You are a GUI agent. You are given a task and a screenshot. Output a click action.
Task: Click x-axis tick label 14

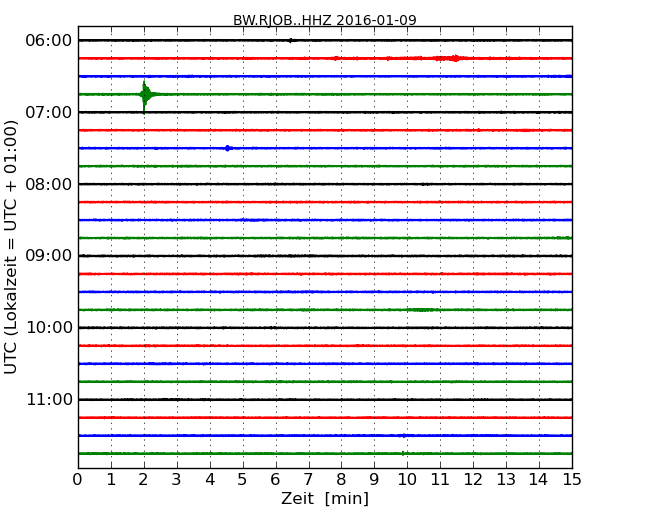click(539, 479)
